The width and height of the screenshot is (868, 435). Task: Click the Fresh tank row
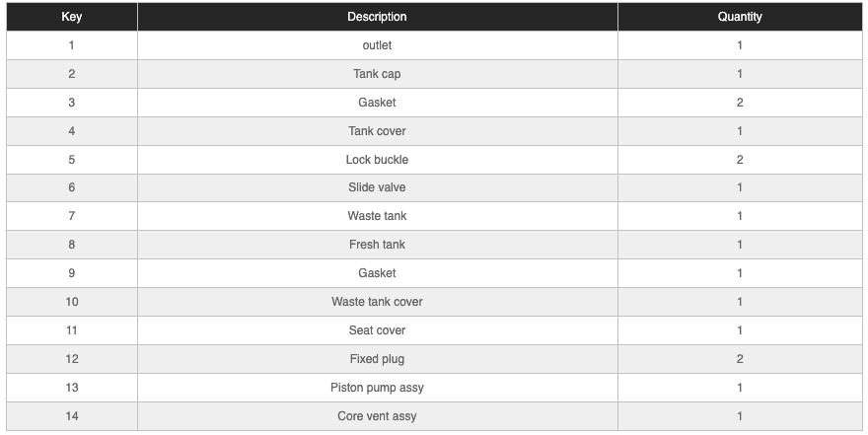pos(377,245)
